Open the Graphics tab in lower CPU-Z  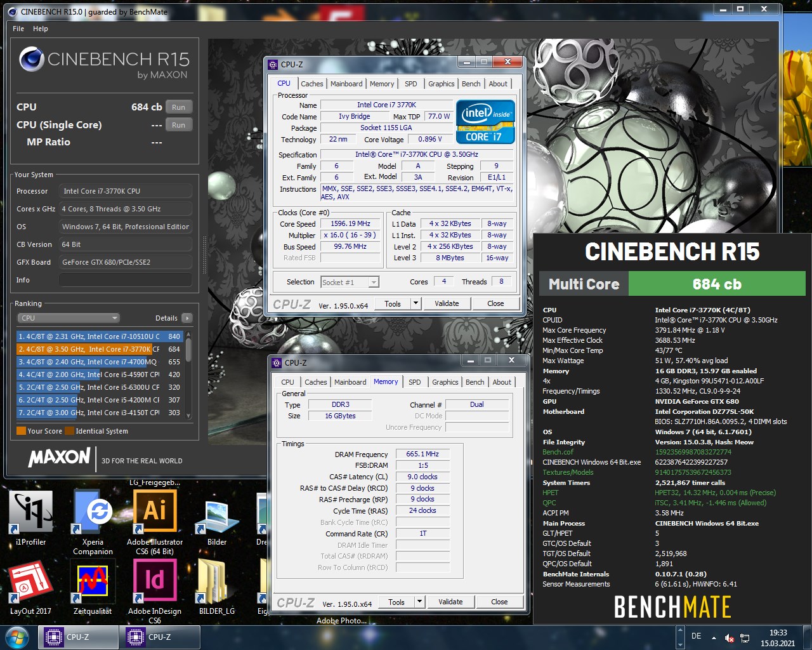coord(445,382)
